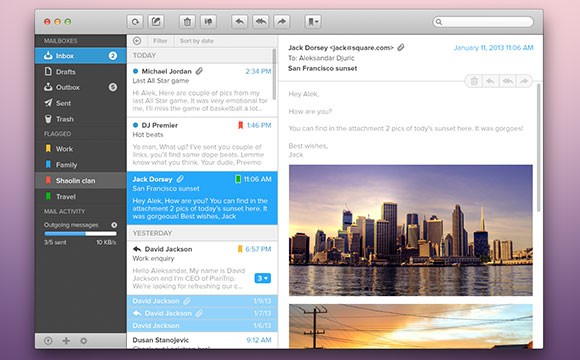Click the outgoing messages progress bar
This screenshot has height=360, width=580.
point(80,233)
